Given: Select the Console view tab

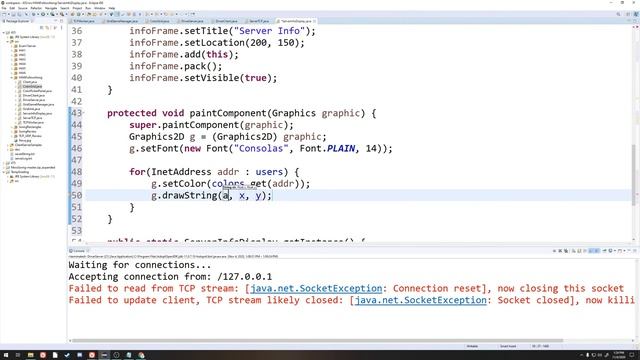Looking at the screenshot, I should click(79, 251).
